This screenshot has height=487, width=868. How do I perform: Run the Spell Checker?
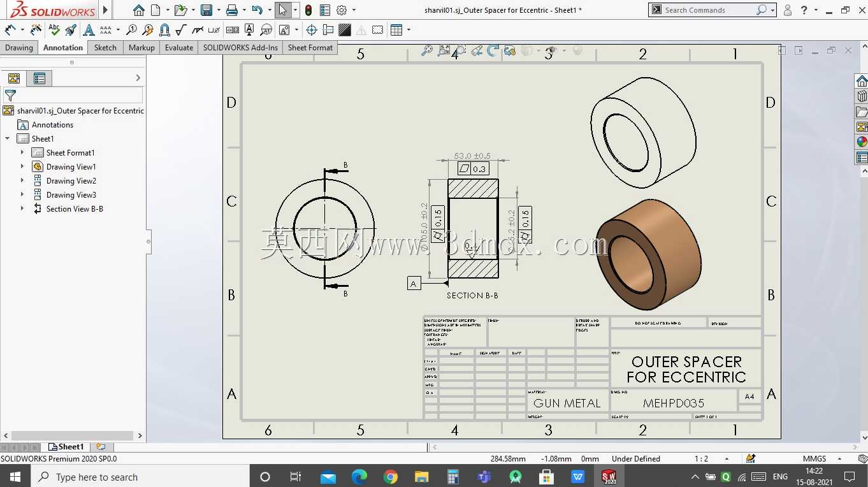(54, 29)
